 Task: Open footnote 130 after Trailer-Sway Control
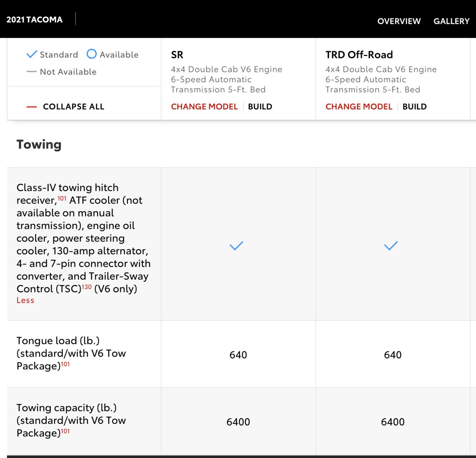[x=87, y=287]
